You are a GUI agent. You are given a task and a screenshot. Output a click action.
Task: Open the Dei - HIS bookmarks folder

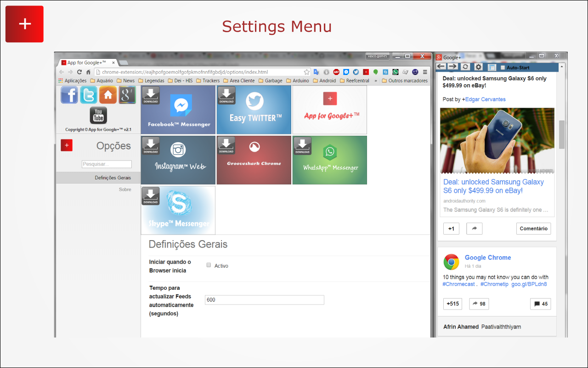click(x=180, y=80)
